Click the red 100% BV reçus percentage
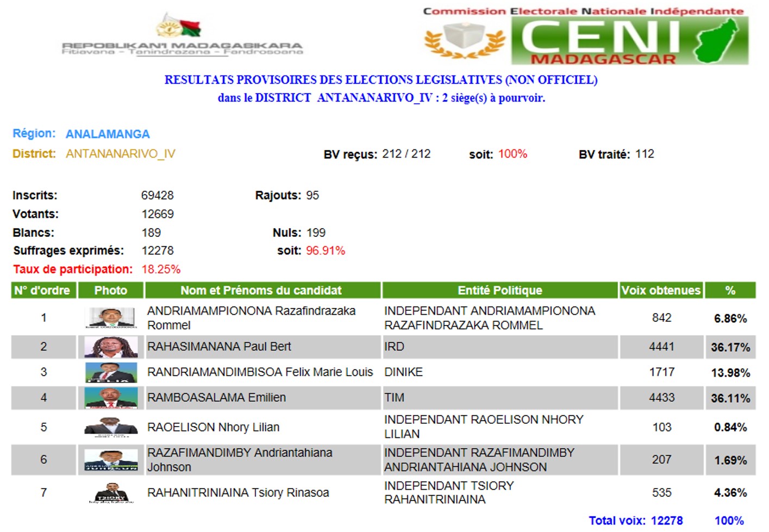Screen dimensions: 769x532 (512, 154)
